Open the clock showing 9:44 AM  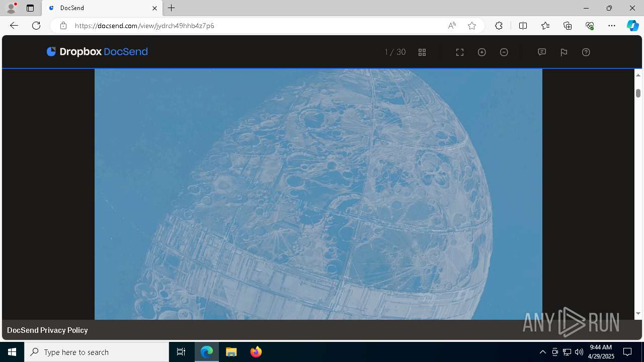[x=601, y=352]
